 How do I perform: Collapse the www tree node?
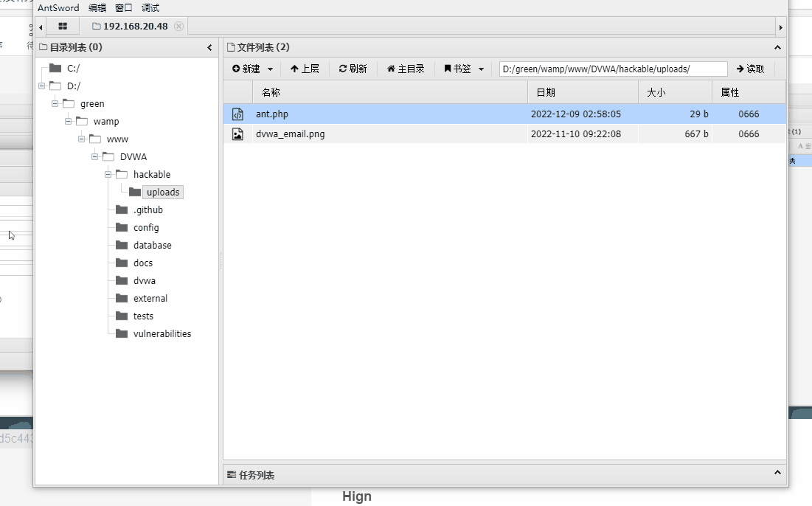click(81, 139)
